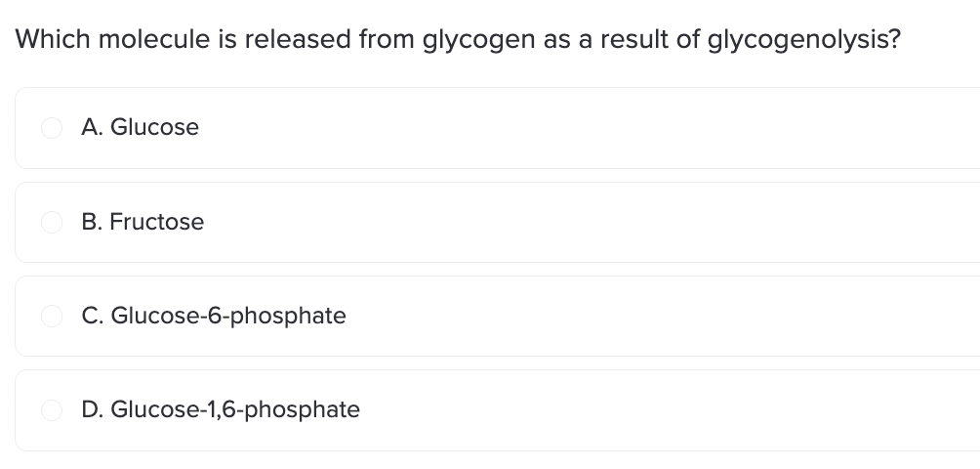The width and height of the screenshot is (980, 469).
Task: Select the radio button for A. Glucose
Action: [52, 128]
